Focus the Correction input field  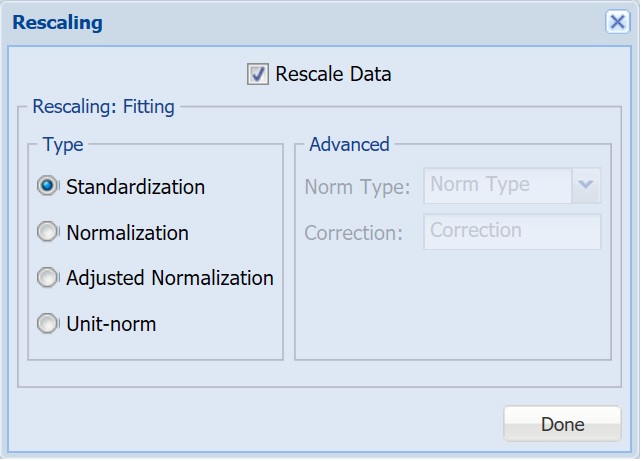513,231
